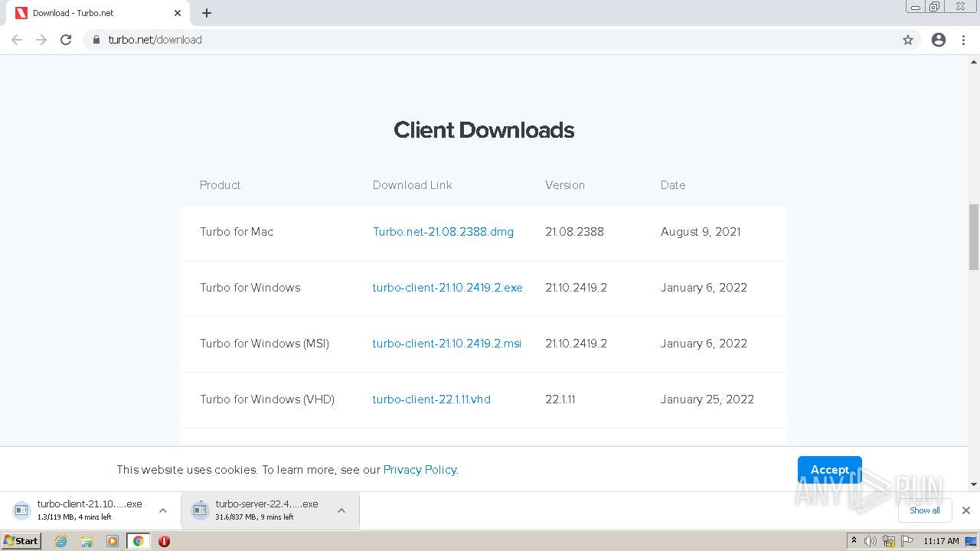Click the version cell 22.1.11
Image resolution: width=980 pixels, height=551 pixels.
[x=560, y=399]
